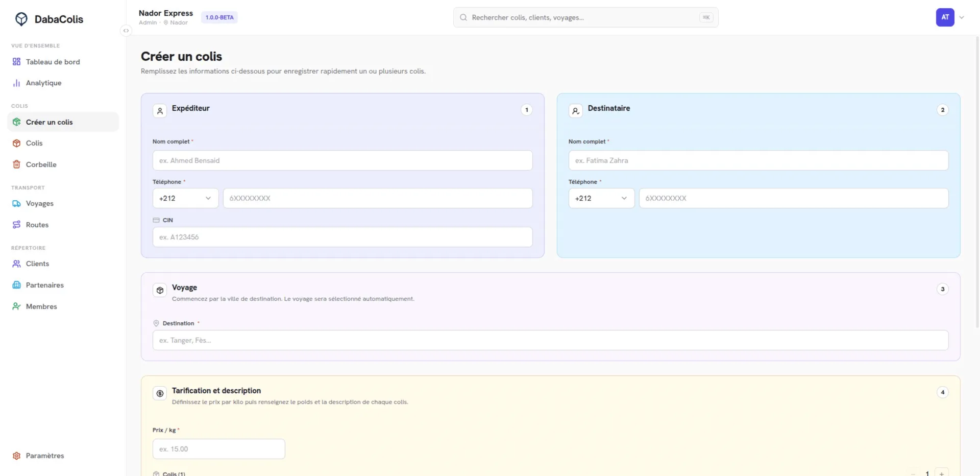
Task: Click the Destination city field
Action: point(550,340)
